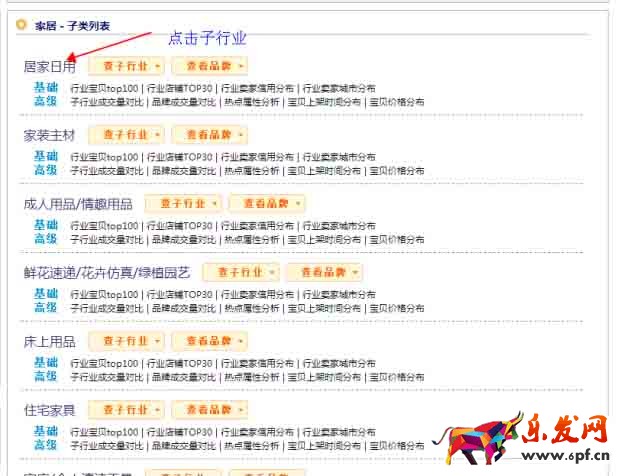This screenshot has height=476, width=620.
Task: Click 行业宝贝top100 under 居家日用
Action: pyautogui.click(x=105, y=88)
